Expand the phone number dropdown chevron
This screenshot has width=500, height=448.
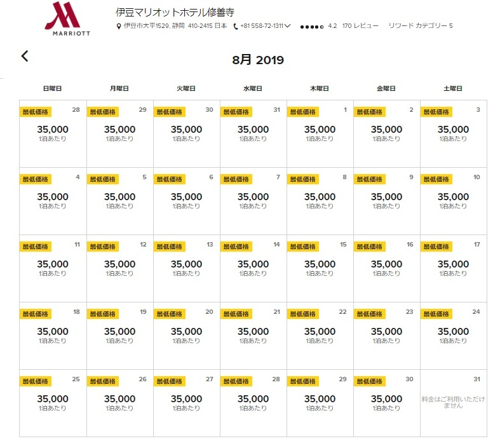coord(287,26)
